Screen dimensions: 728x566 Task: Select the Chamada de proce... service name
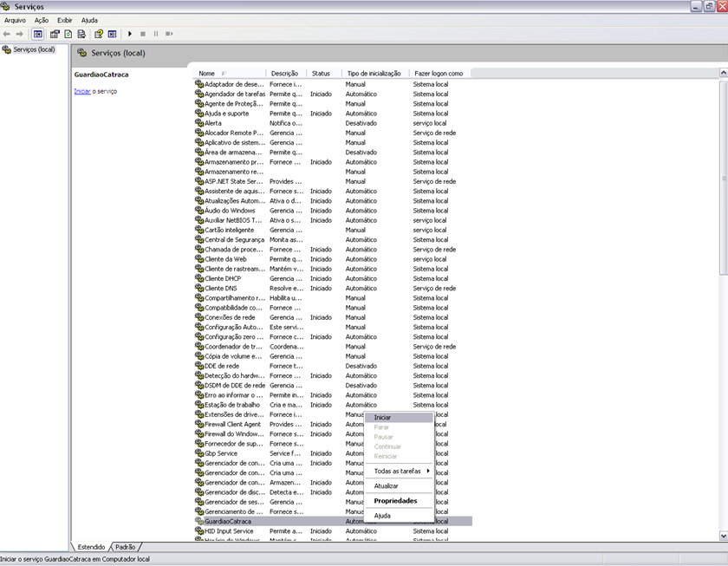234,250
